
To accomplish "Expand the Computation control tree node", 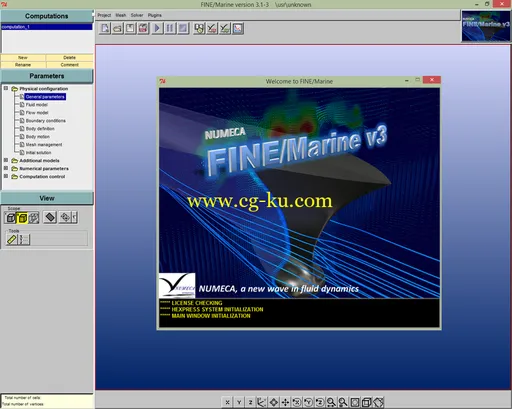I will (6, 176).
